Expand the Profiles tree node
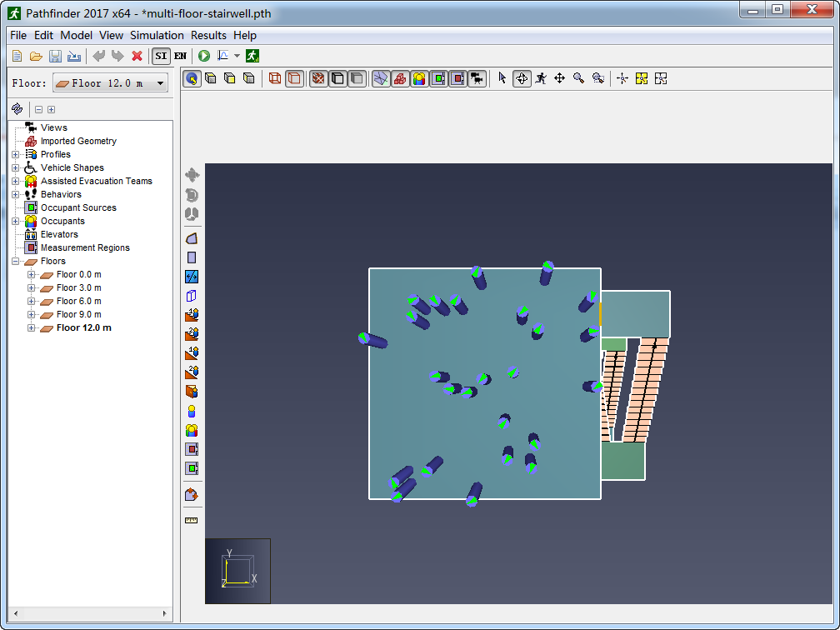 [16, 154]
